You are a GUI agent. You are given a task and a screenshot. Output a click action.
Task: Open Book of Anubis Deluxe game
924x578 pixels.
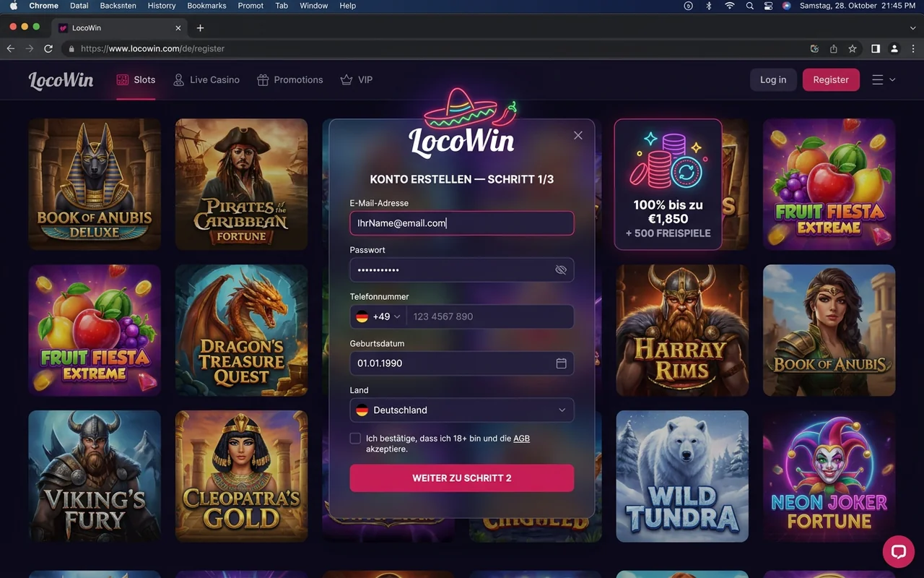tap(95, 184)
